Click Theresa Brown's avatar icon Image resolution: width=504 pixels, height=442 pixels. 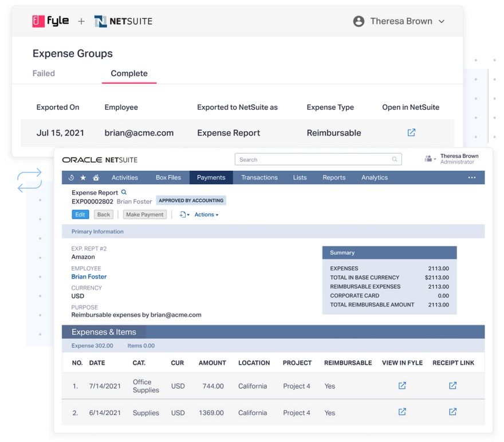359,21
